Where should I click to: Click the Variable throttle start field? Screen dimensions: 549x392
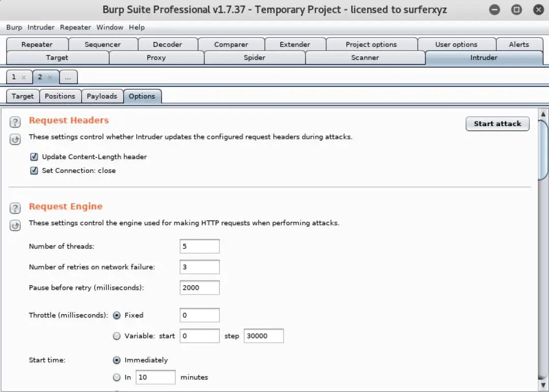200,336
